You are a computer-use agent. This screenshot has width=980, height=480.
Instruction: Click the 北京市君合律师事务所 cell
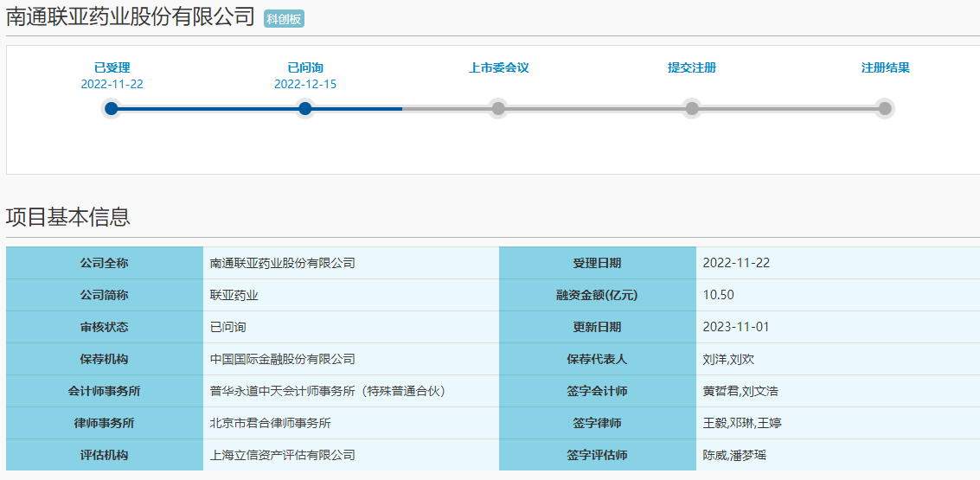271,423
